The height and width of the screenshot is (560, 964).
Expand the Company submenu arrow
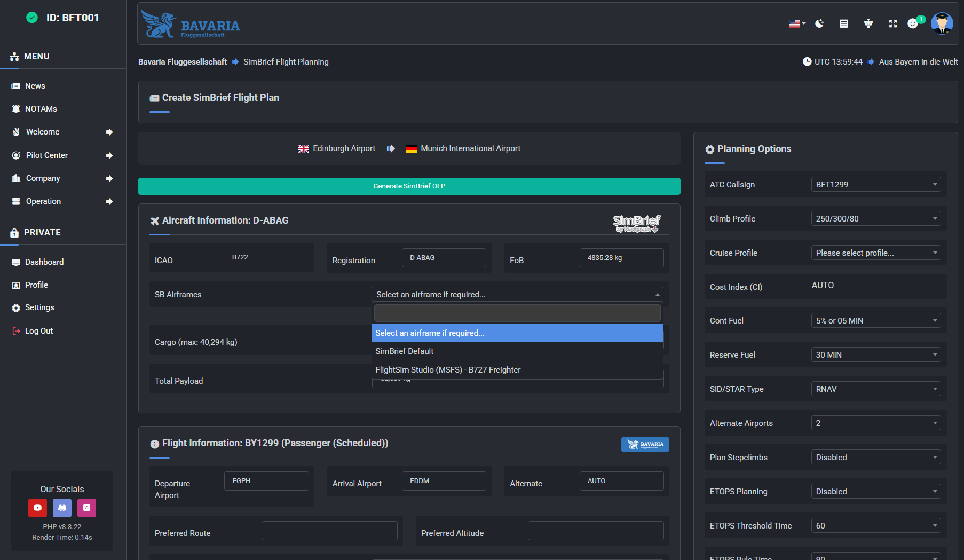tap(109, 179)
